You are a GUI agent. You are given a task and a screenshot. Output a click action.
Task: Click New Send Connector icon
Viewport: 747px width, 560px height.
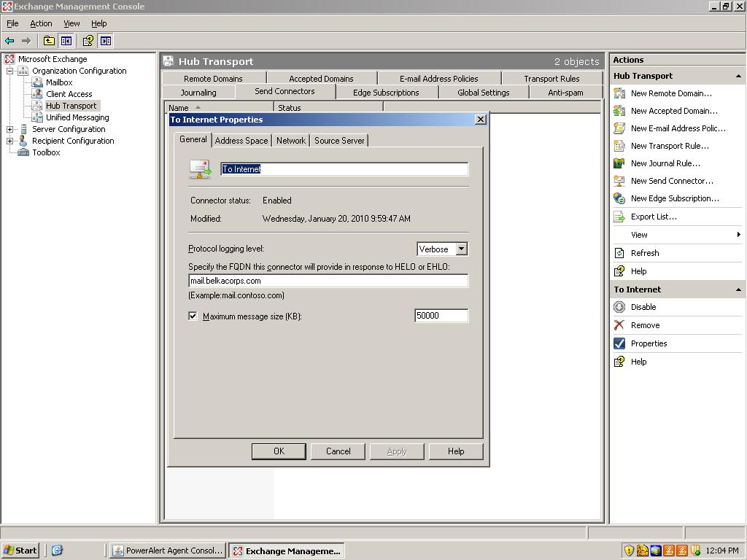(x=619, y=181)
